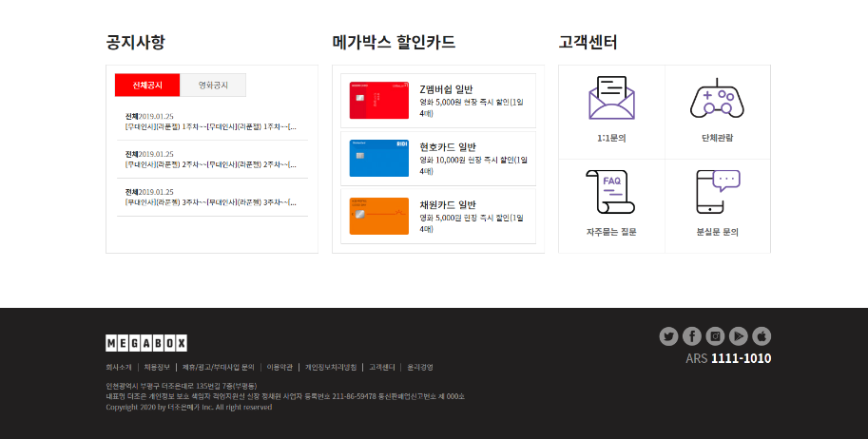The width and height of the screenshot is (868, 439).
Task: Open the notice about 라푼젤 2주차
Action: 210,164
